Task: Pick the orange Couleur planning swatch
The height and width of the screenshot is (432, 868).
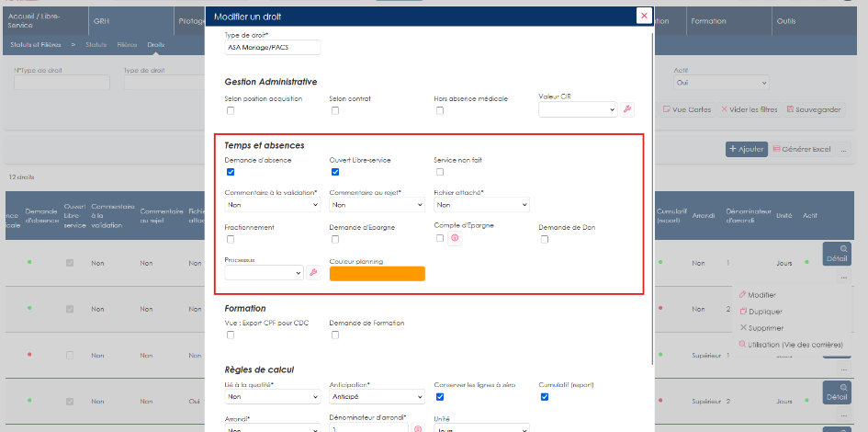Action: (x=377, y=274)
